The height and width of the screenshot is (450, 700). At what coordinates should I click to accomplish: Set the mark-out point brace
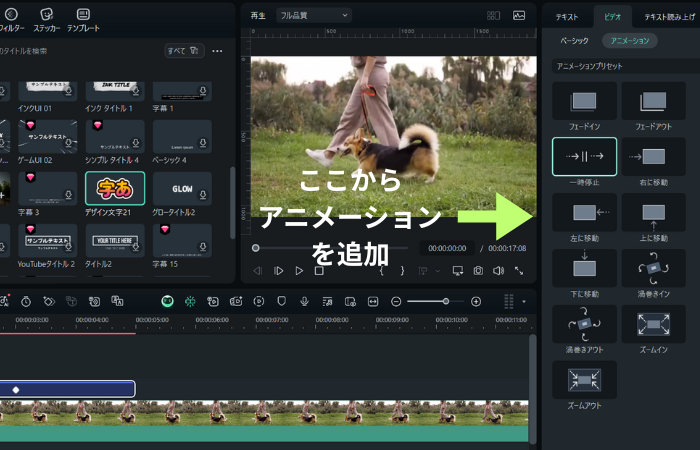(x=402, y=271)
